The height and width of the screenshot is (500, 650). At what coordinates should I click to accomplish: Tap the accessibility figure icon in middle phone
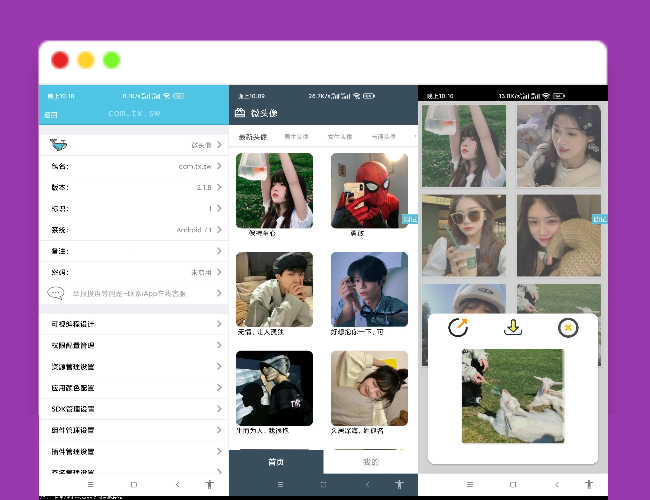pos(399,484)
